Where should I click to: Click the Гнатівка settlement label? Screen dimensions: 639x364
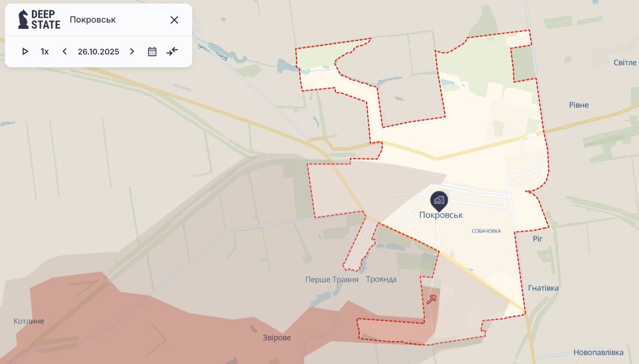click(x=543, y=288)
